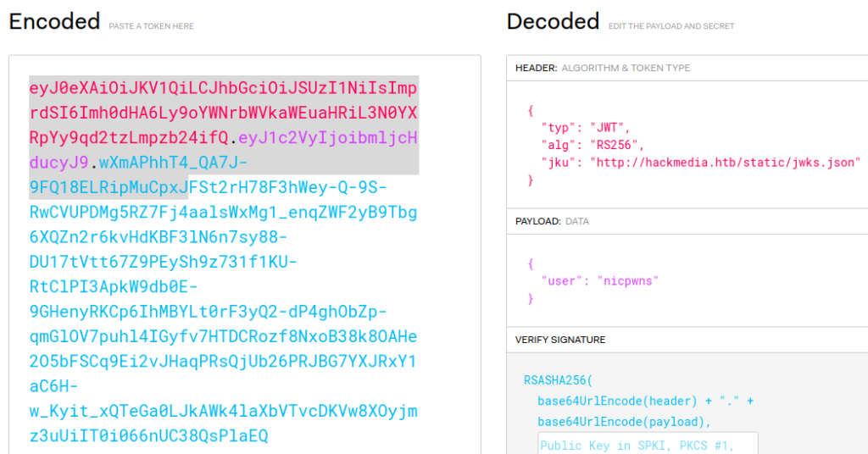
Task: Click the token line starting rdSI6Imh0dHA6Ly9o
Action: click(223, 113)
